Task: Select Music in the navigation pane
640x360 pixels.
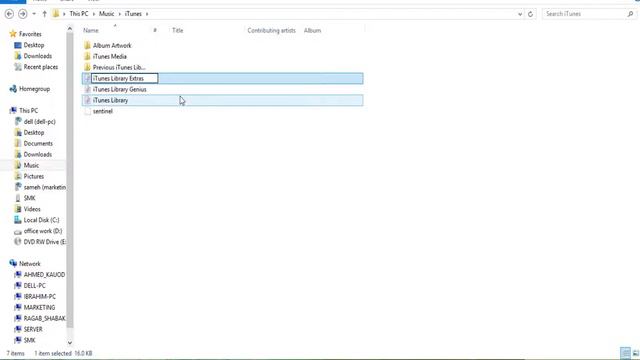Action: click(31, 165)
